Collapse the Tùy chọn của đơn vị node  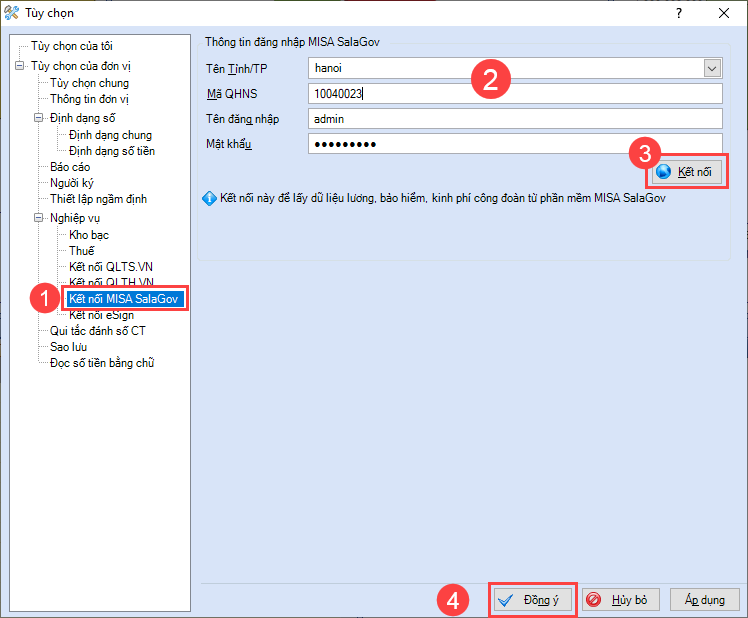click(x=20, y=65)
